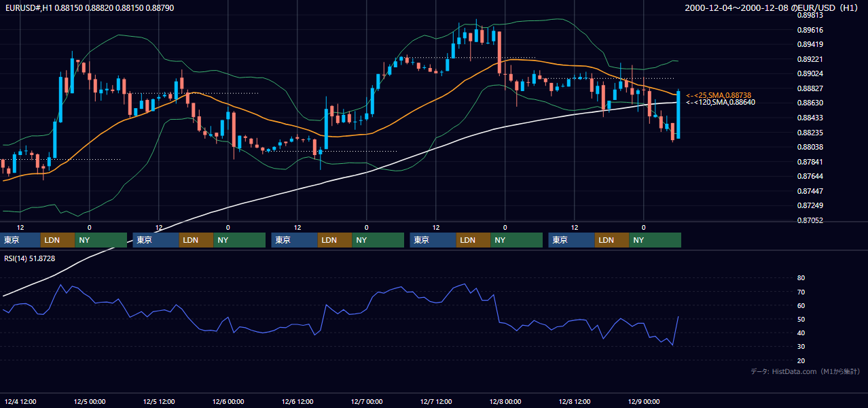
Task: Select the 0.88630 price axis value
Action: pyautogui.click(x=810, y=103)
